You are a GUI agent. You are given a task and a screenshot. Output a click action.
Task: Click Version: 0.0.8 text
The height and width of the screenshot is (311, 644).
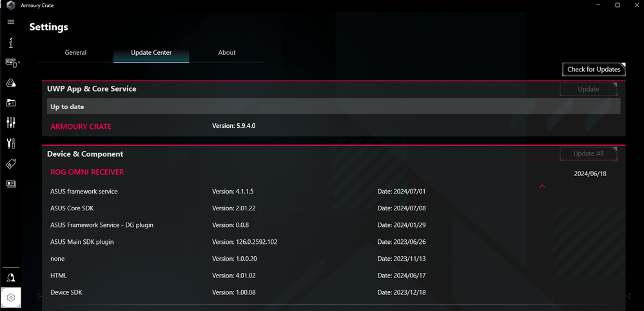pyautogui.click(x=230, y=225)
